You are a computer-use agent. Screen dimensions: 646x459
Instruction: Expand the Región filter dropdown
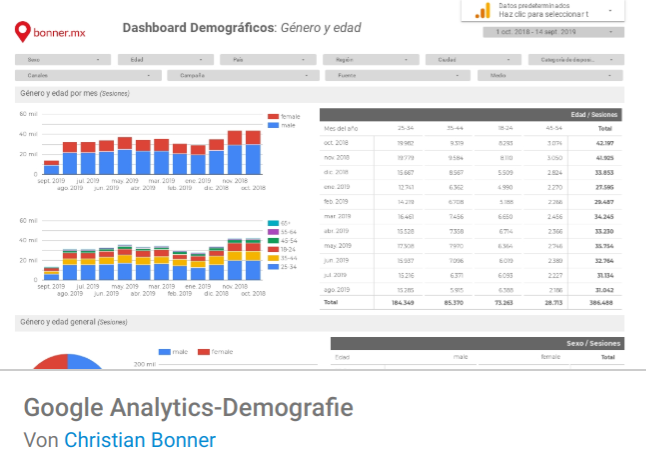371,60
